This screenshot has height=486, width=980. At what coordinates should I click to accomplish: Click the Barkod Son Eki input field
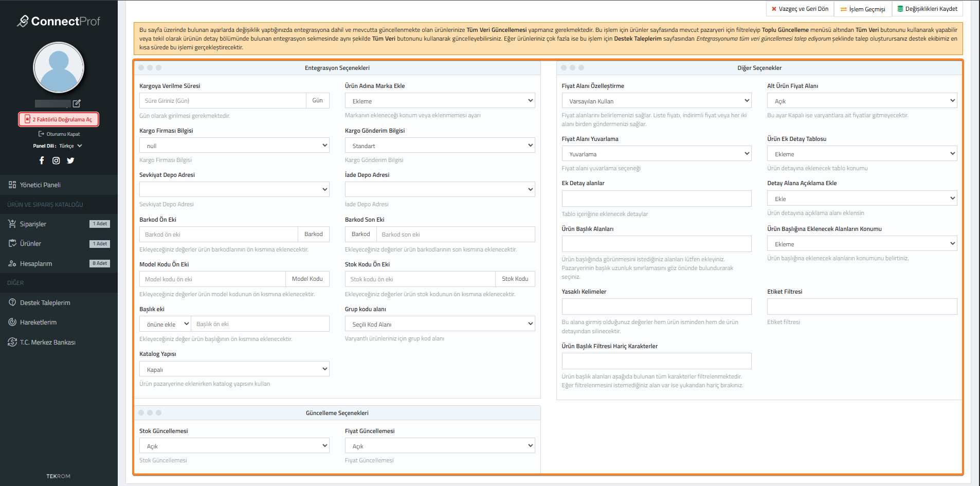click(x=456, y=235)
